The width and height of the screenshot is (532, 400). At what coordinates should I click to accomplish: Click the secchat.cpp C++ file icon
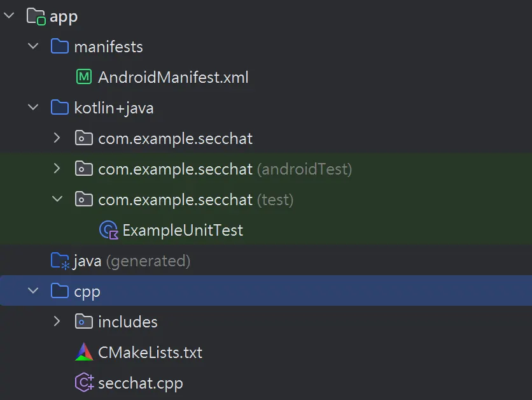tap(84, 382)
